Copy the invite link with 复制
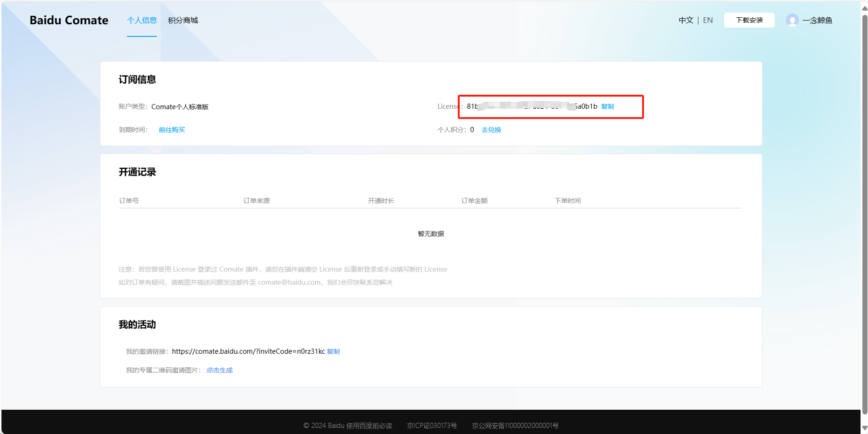868x434 pixels. coord(333,351)
